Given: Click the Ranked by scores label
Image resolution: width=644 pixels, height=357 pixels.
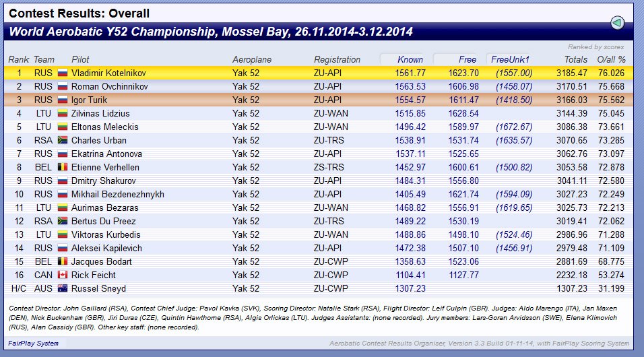Looking at the screenshot, I should (595, 47).
